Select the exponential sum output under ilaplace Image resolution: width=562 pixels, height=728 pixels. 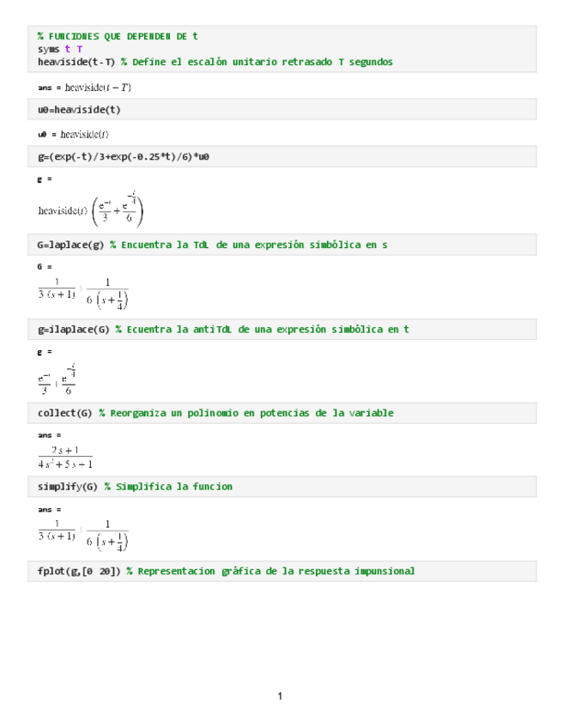57,379
